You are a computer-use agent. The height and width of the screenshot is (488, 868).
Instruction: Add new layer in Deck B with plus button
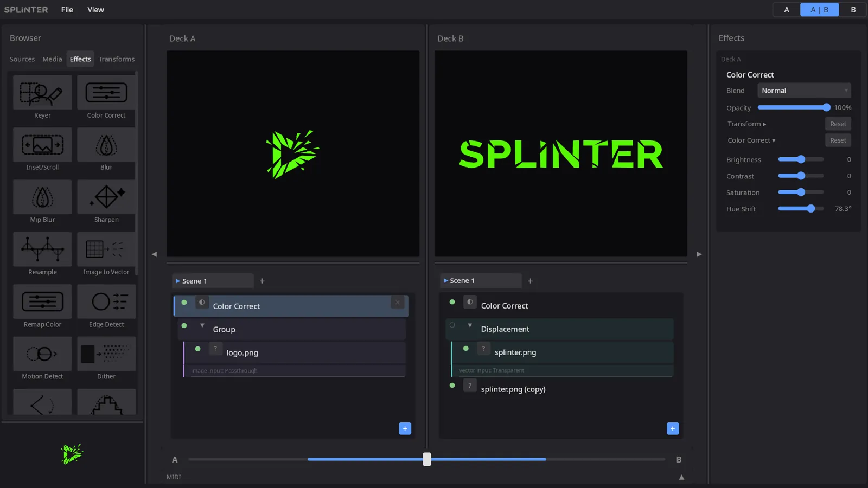coord(673,428)
